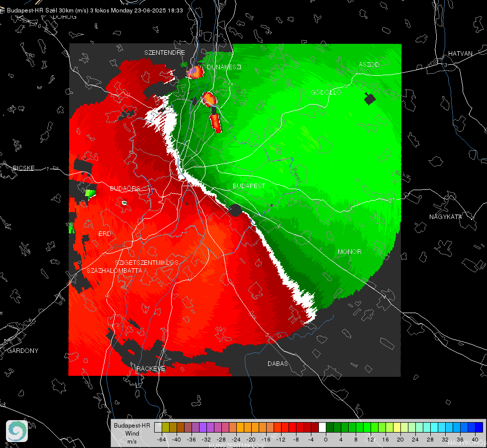Click the DABAS map label
The width and height of the screenshot is (487, 448).
[x=278, y=363]
